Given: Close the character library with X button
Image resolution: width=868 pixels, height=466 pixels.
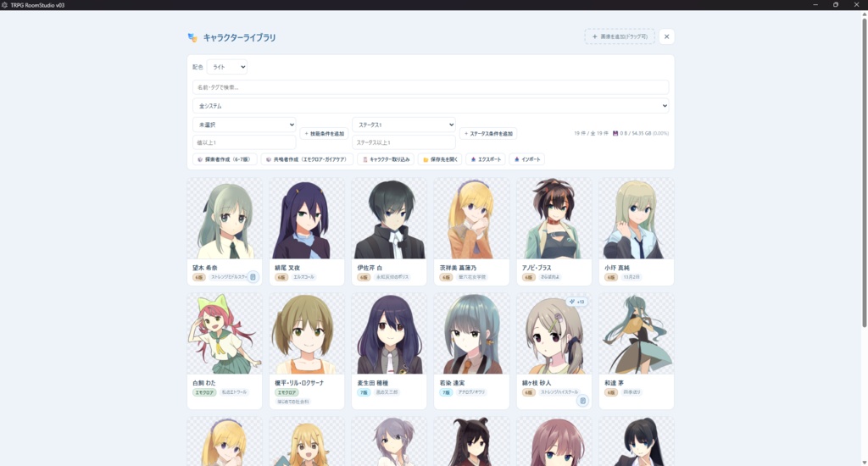Looking at the screenshot, I should tap(666, 36).
